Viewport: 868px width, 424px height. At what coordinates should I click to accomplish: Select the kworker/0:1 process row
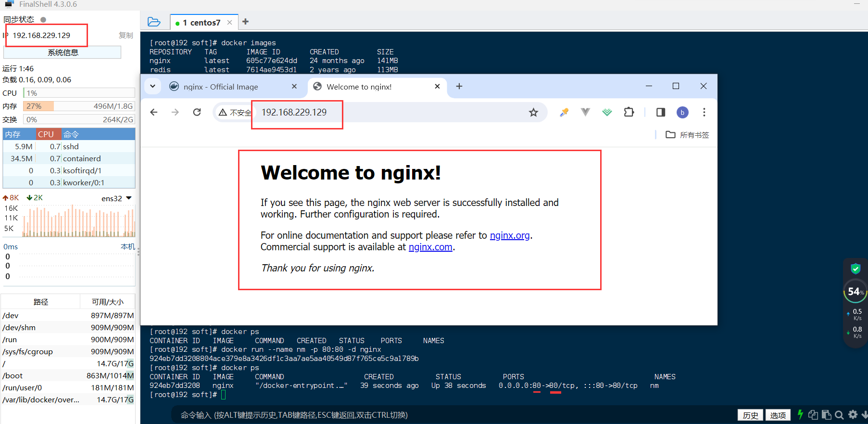pos(69,182)
